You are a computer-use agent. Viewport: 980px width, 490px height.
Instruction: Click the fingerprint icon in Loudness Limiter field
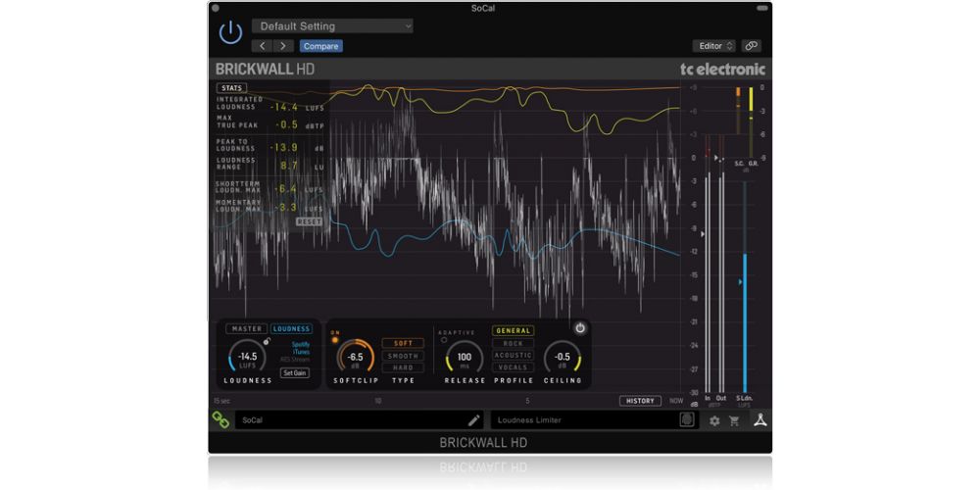tap(687, 420)
